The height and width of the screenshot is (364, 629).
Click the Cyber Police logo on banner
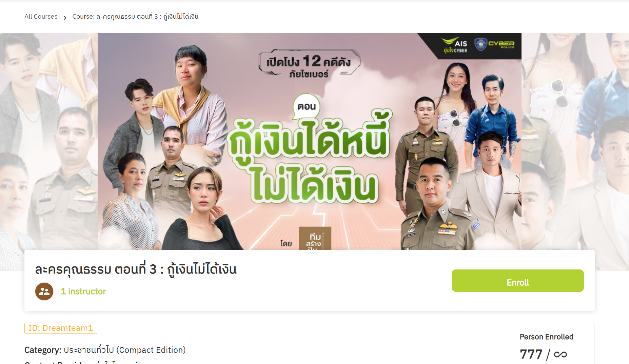(494, 44)
